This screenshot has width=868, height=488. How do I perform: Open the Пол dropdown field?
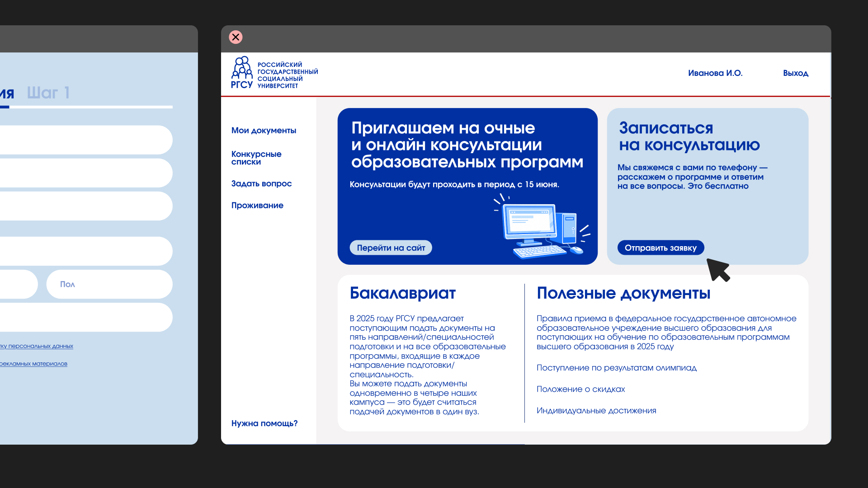click(109, 284)
